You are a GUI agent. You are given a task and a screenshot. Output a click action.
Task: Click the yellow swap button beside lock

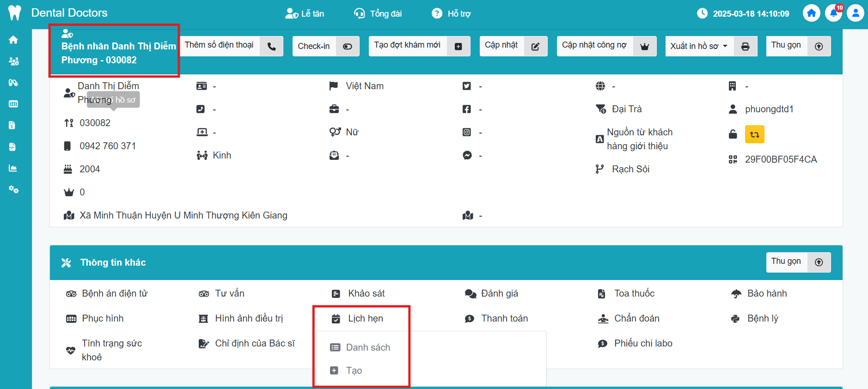[x=754, y=134]
